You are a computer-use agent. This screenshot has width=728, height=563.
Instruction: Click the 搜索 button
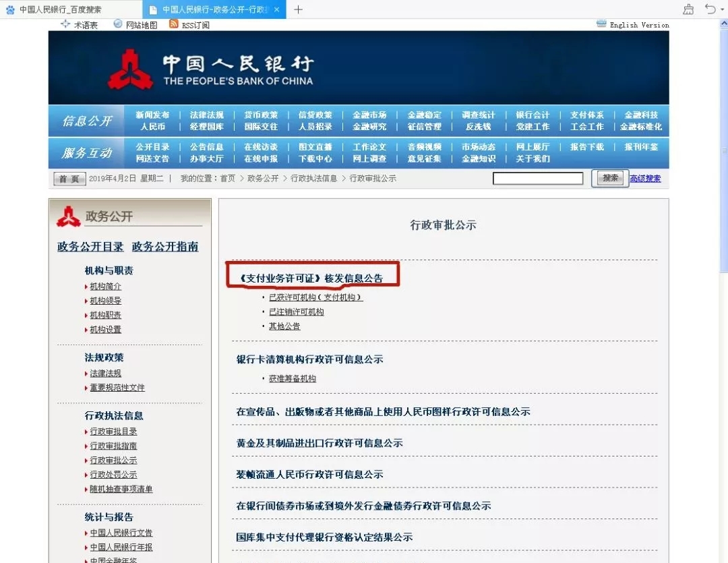tap(610, 178)
